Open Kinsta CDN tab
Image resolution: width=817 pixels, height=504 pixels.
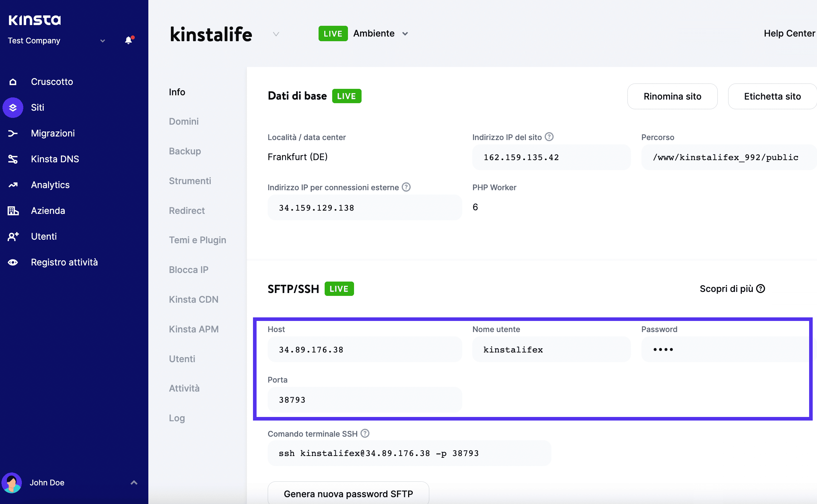(x=193, y=299)
